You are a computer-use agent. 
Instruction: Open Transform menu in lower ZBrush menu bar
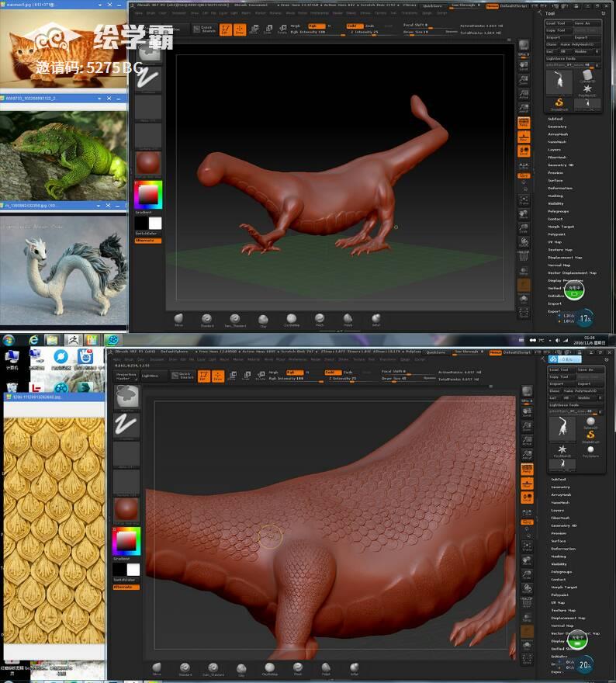tap(387, 360)
